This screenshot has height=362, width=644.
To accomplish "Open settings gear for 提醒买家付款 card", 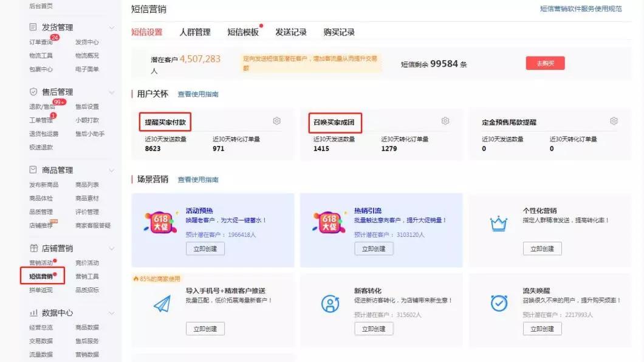I will point(277,121).
